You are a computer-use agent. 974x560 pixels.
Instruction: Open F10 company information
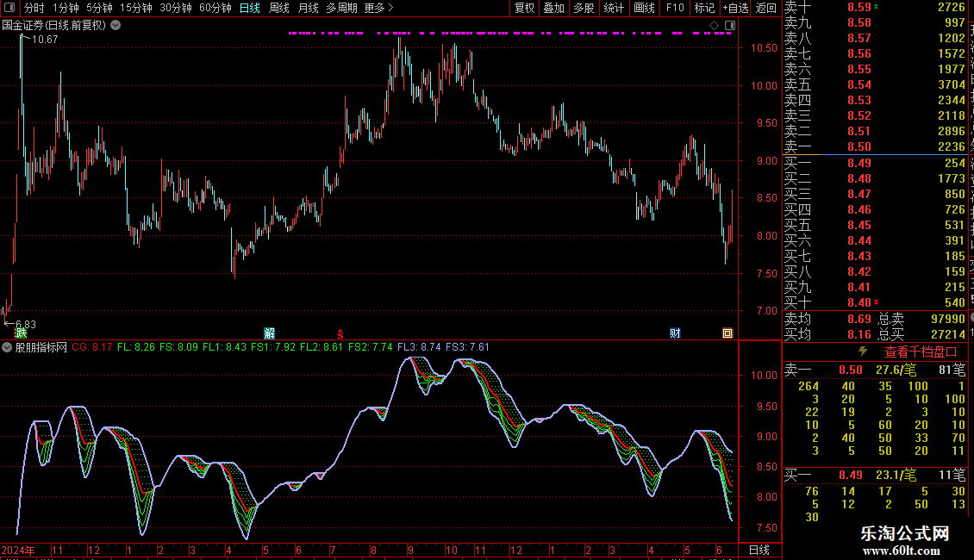[675, 8]
